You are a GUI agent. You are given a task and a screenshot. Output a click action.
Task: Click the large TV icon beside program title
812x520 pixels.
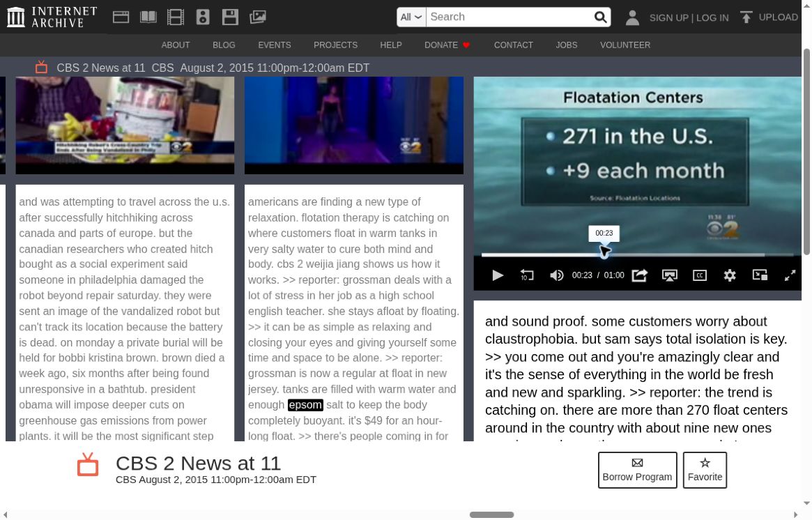(x=88, y=464)
